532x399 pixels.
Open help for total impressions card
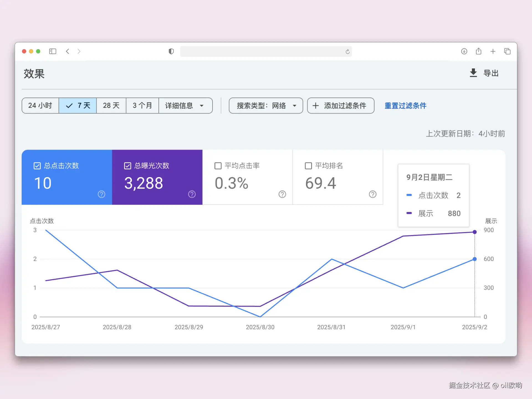pos(192,194)
